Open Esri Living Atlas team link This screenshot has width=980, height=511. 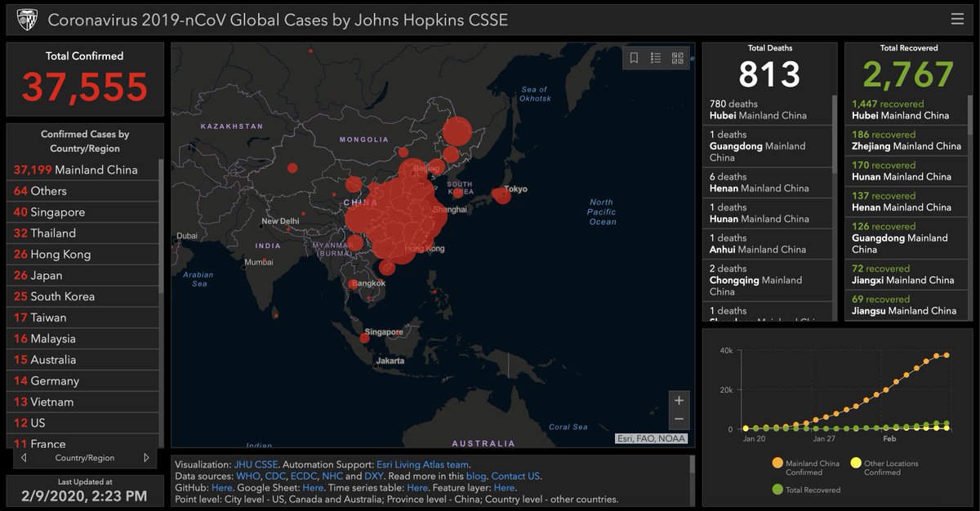pos(422,464)
